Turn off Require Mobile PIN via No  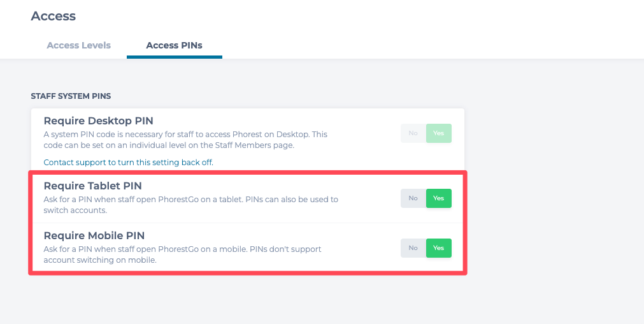tap(413, 247)
